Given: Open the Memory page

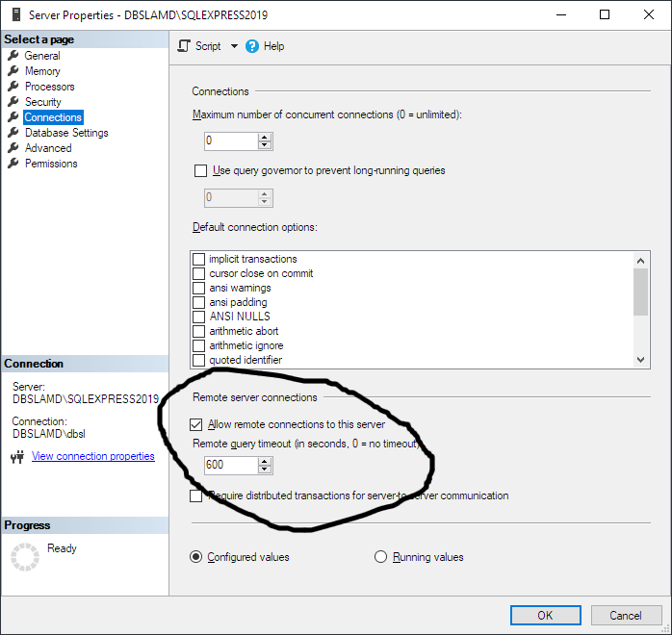Looking at the screenshot, I should (42, 71).
